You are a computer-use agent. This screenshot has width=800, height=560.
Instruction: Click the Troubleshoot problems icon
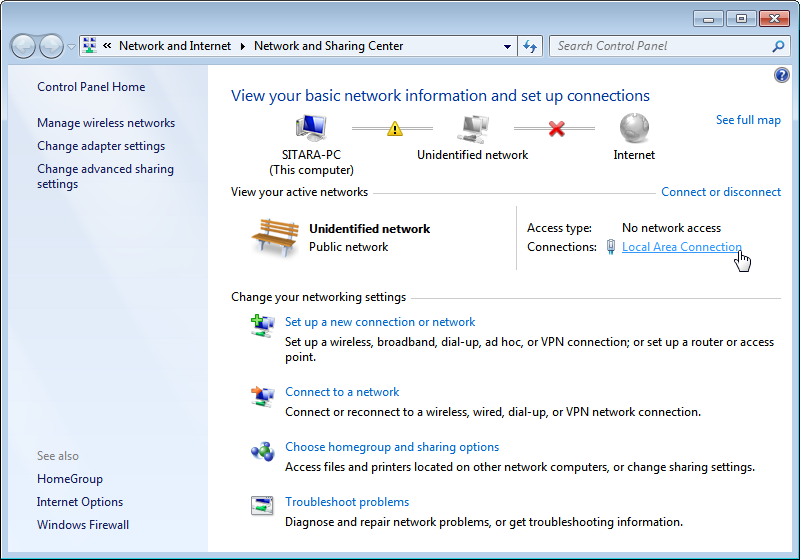262,505
